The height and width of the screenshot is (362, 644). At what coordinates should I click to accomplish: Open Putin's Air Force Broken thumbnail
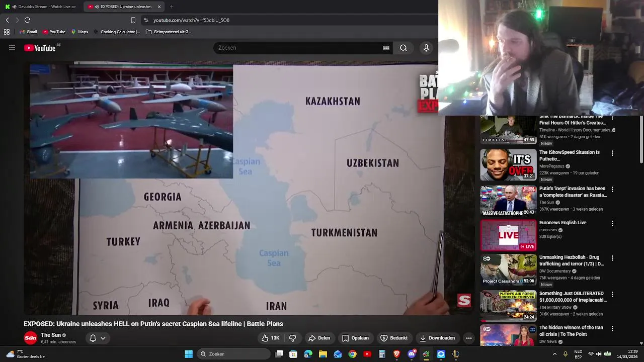click(508, 306)
